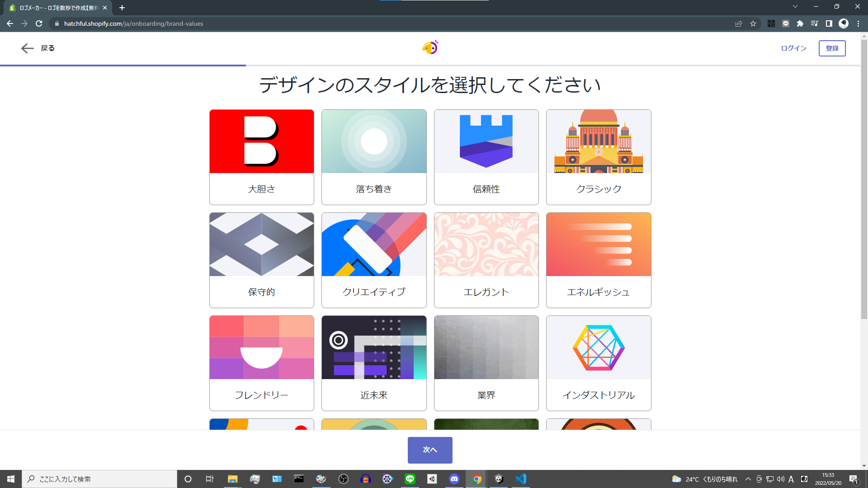Screen dimensions: 868x488
Task: Click the 次へ button
Action: (430, 450)
